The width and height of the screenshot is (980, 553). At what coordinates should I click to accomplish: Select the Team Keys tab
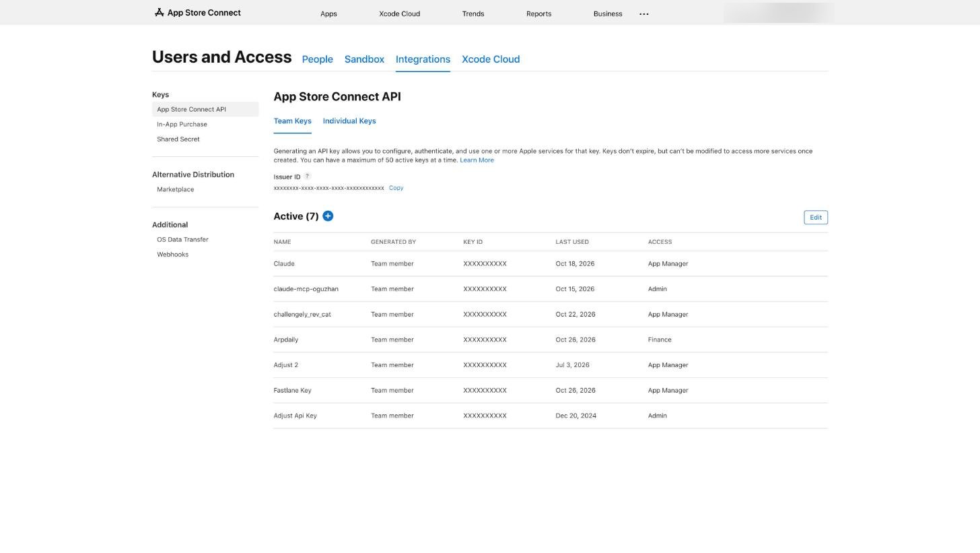pos(292,121)
